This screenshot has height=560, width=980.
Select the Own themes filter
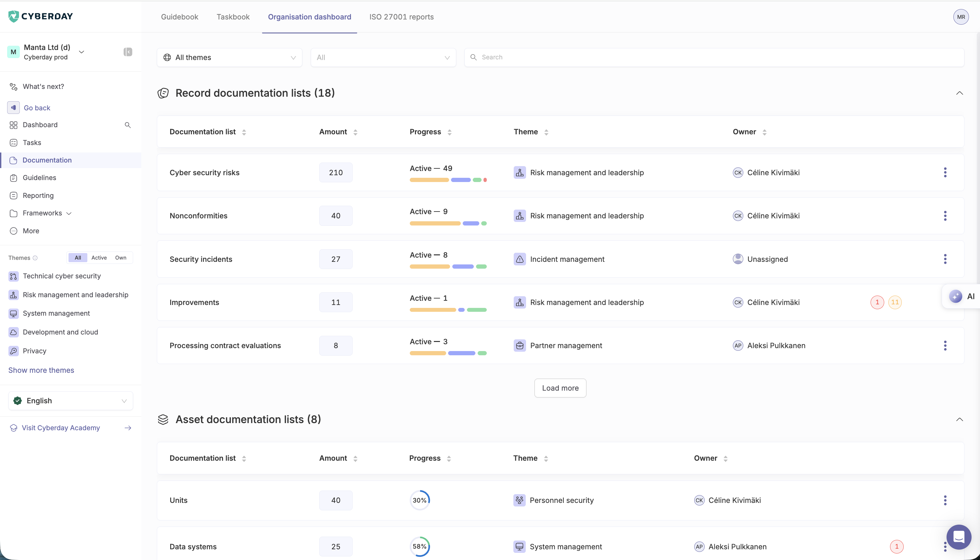click(120, 258)
